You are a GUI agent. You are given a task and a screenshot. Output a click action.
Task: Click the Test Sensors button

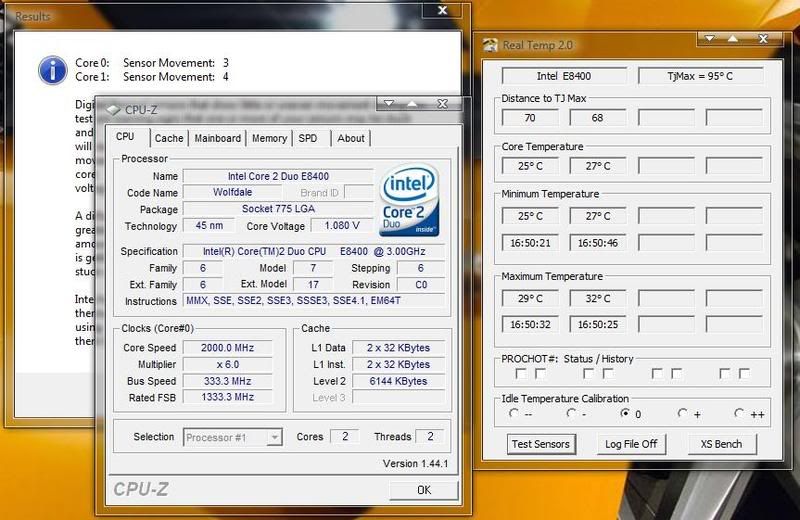click(x=541, y=444)
